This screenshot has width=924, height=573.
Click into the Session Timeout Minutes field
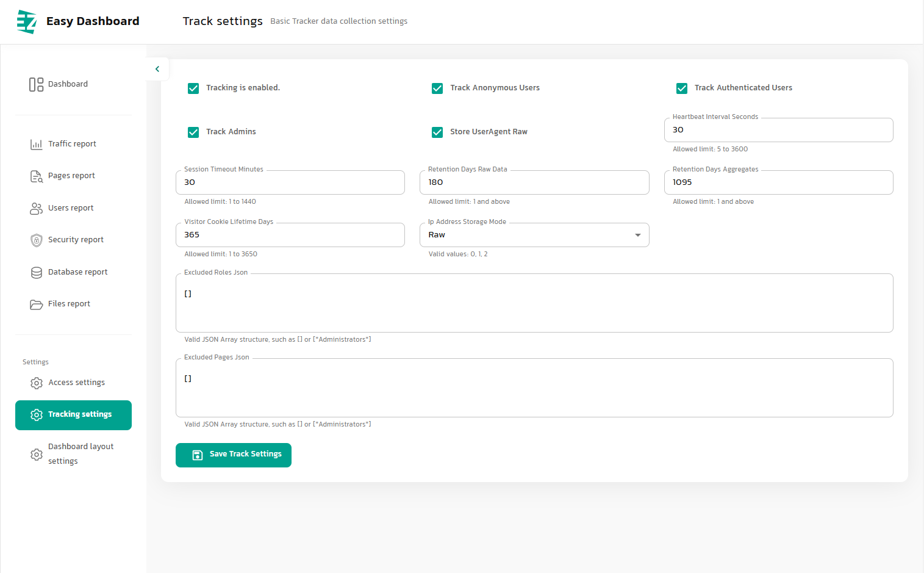point(290,182)
